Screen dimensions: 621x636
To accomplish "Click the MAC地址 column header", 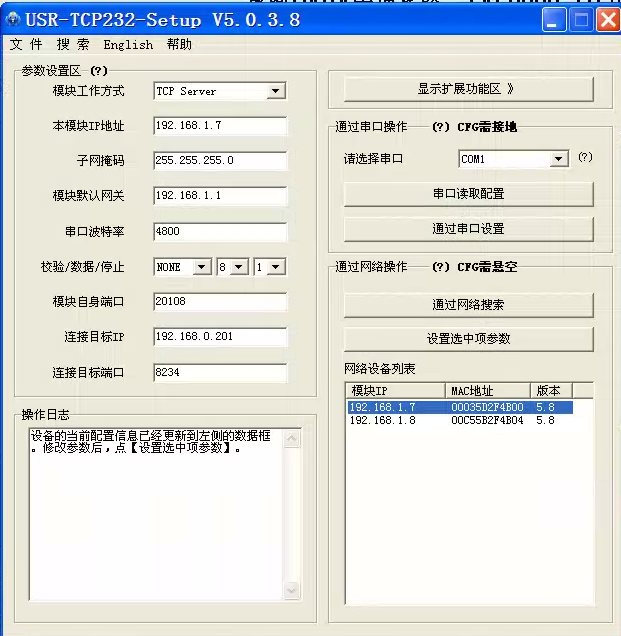I will pyautogui.click(x=488, y=391).
